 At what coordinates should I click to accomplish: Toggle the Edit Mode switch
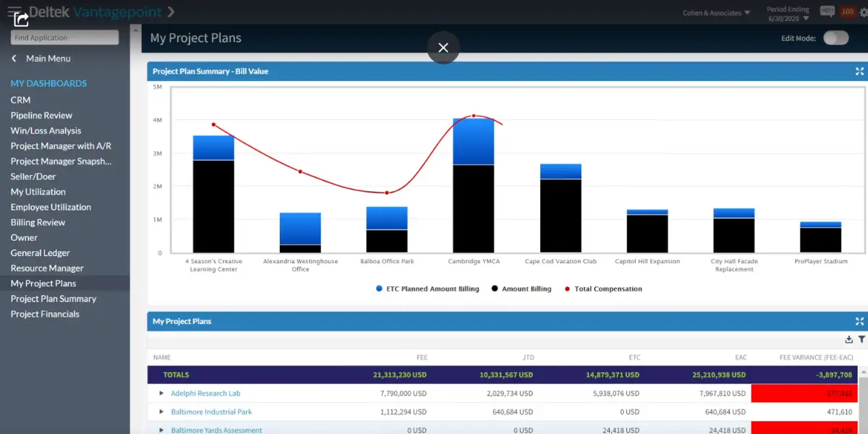[835, 38]
